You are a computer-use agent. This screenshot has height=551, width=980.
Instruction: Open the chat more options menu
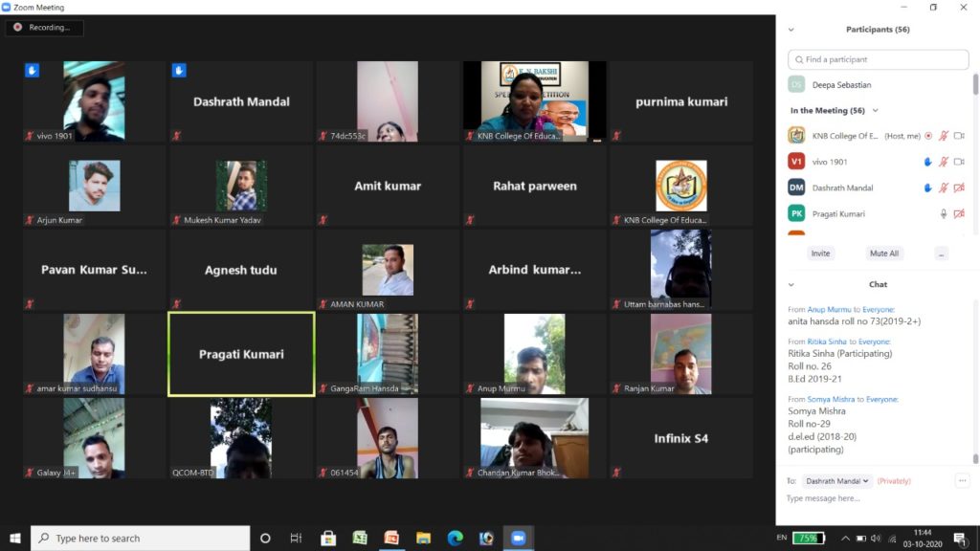(x=963, y=481)
